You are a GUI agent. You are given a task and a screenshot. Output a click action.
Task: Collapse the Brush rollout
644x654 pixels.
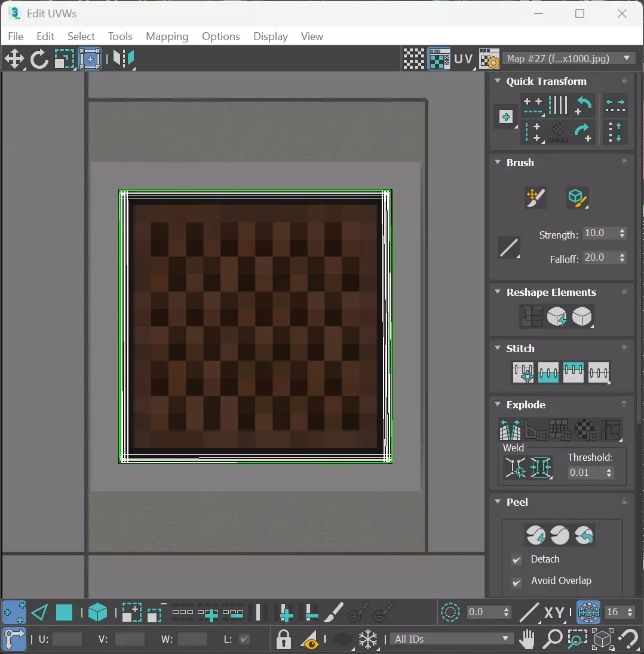pyautogui.click(x=498, y=162)
